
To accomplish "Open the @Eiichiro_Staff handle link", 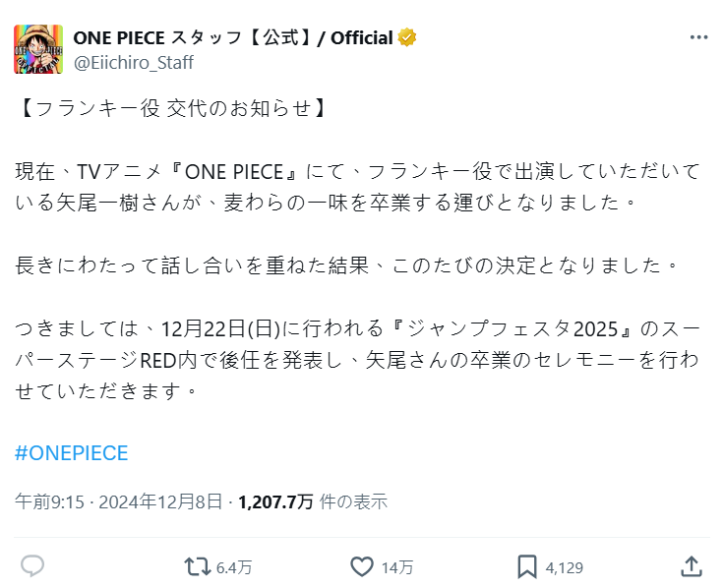I will pos(134,62).
